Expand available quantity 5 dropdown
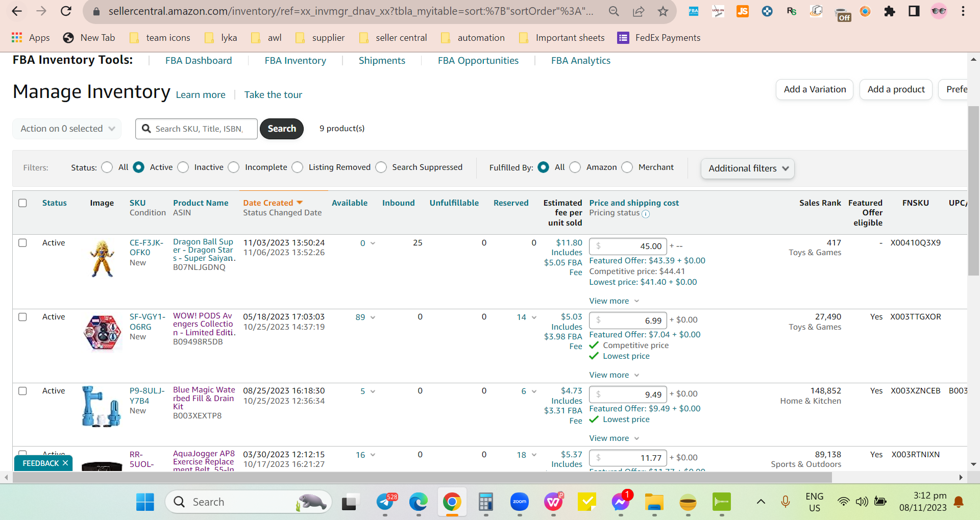 [373, 391]
